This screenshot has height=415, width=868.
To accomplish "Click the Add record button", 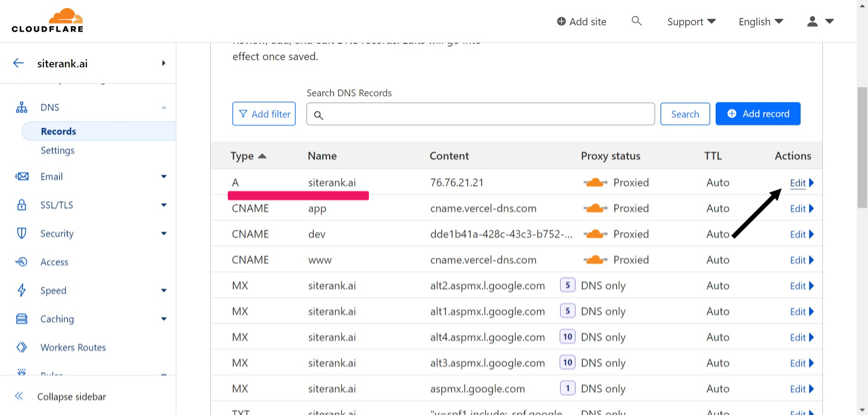I will click(758, 113).
